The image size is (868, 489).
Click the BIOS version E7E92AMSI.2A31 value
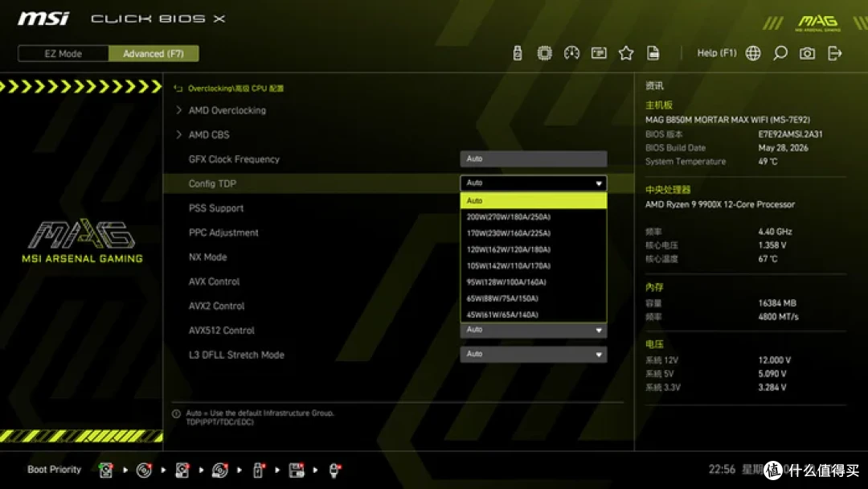(x=790, y=134)
